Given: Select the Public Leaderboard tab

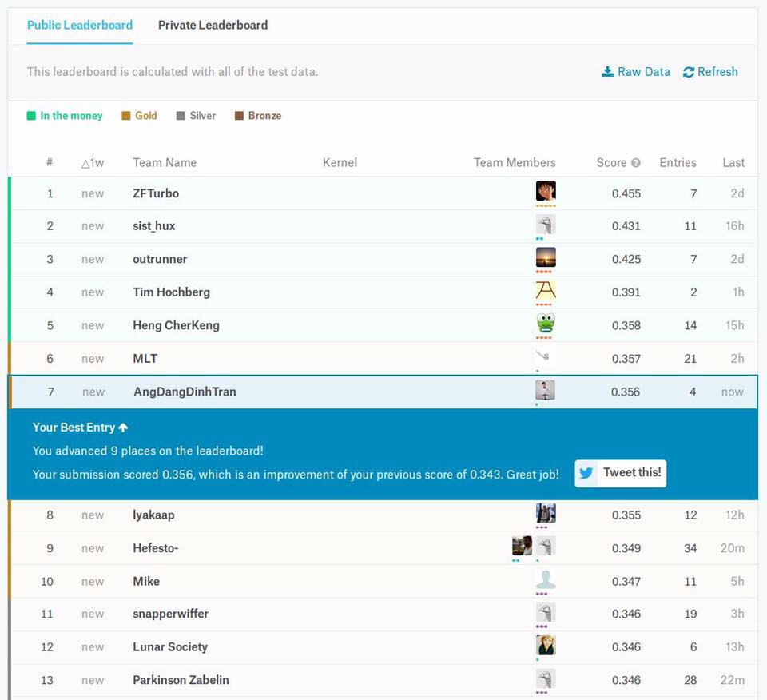Looking at the screenshot, I should (x=80, y=26).
